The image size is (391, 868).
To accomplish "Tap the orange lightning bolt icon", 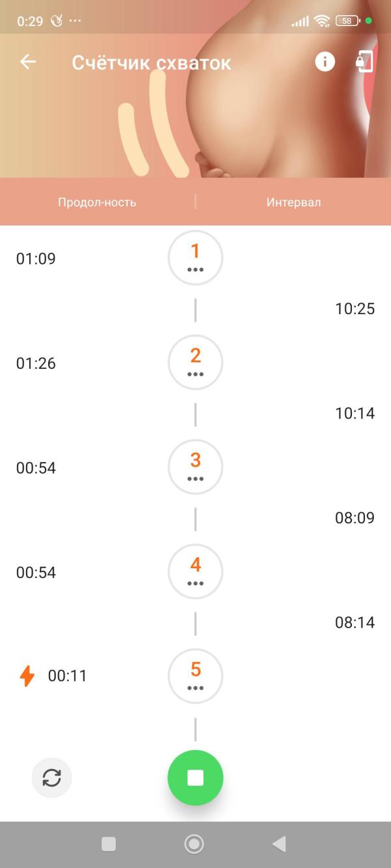I will coord(27,676).
